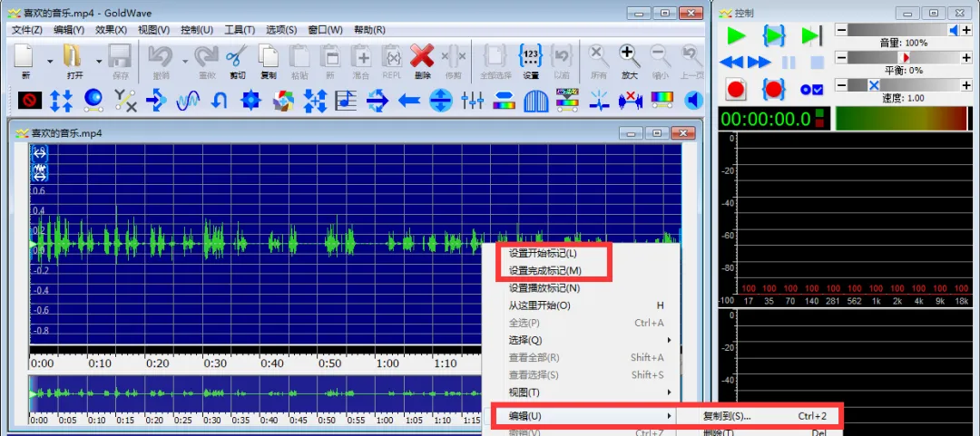Image resolution: width=980 pixels, height=436 pixels.
Task: Click the sine wave flanger effect icon
Action: [x=188, y=100]
